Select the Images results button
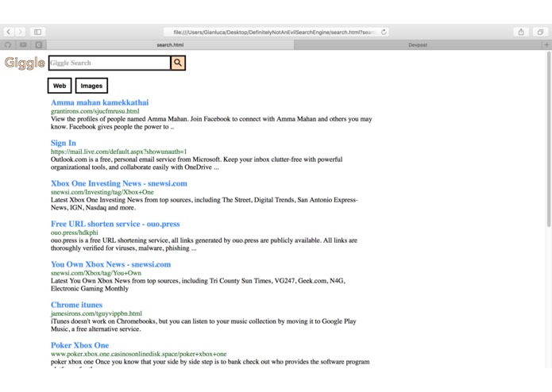The width and height of the screenshot is (552, 392). tap(91, 86)
